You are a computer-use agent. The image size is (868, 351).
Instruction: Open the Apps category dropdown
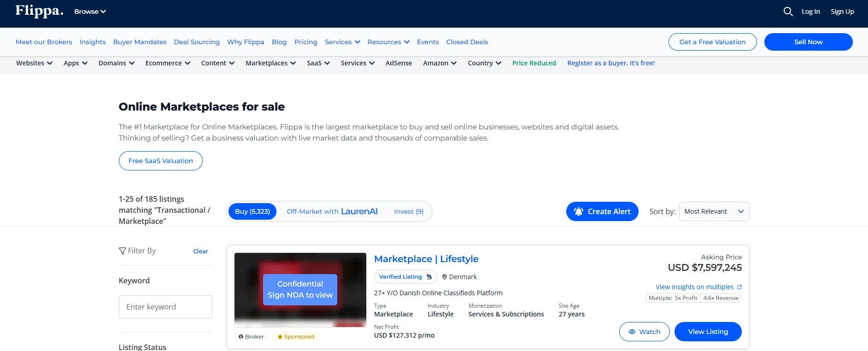click(76, 63)
